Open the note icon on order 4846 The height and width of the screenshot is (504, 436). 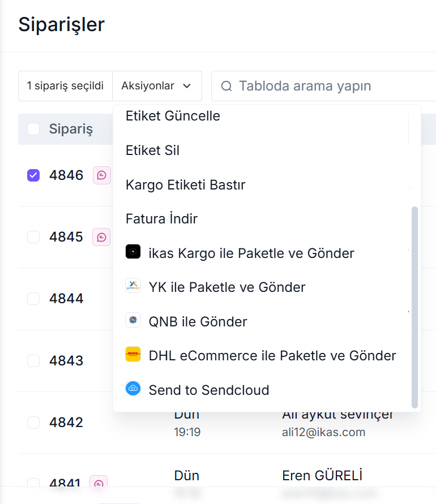101,175
